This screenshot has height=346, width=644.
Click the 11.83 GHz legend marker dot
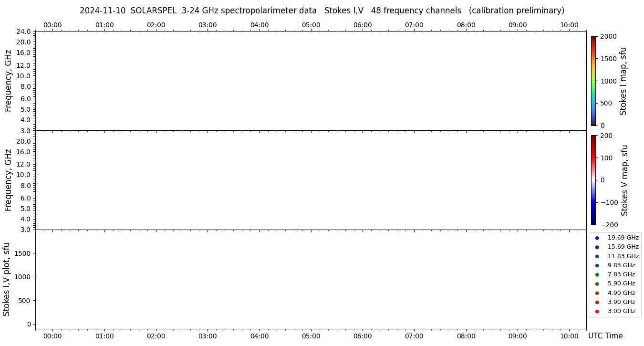(x=597, y=256)
